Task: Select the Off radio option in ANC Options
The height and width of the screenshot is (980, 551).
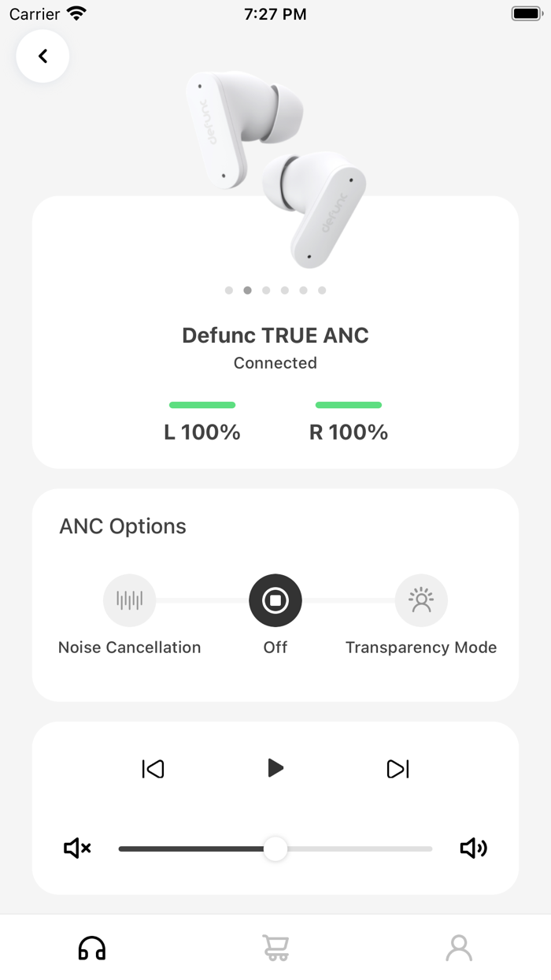Action: (x=275, y=600)
